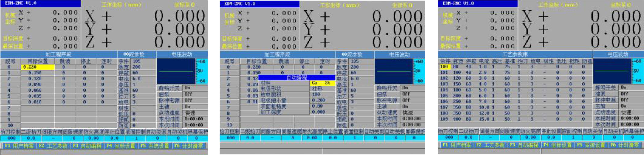The width and height of the screenshot is (644, 155).
Task: Toggle 主轴 On value, left screen
Action: click(x=195, y=107)
